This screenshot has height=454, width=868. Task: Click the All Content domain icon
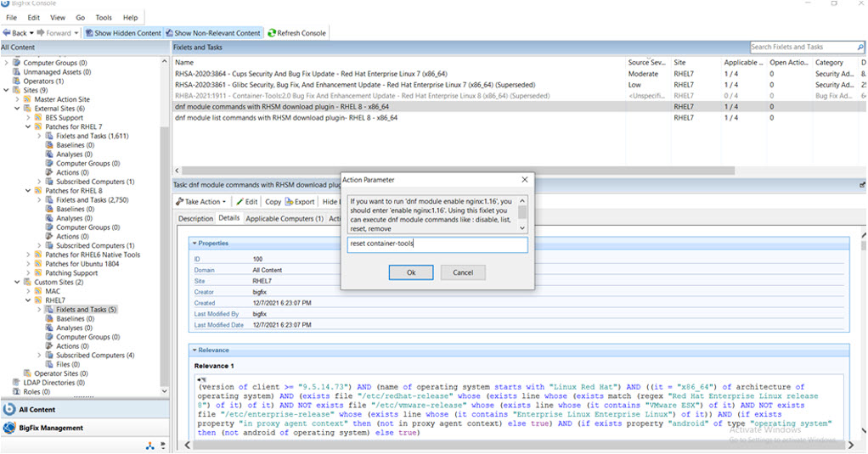(10, 410)
